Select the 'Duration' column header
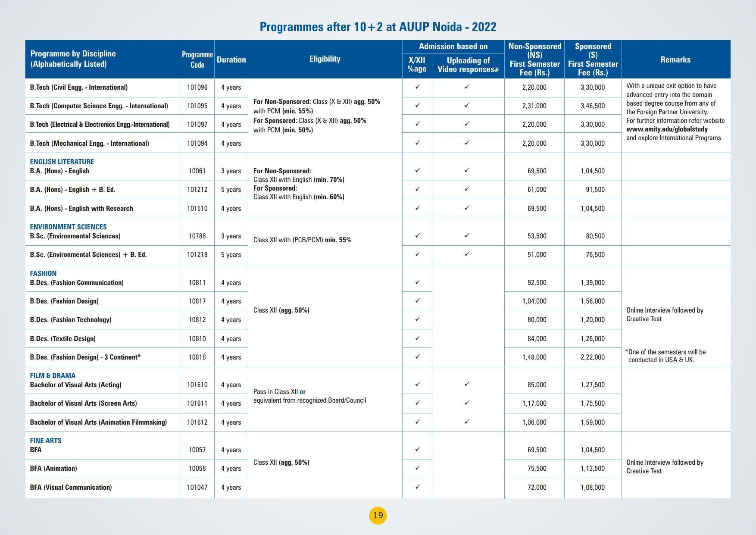This screenshot has height=535, width=756. (x=231, y=59)
